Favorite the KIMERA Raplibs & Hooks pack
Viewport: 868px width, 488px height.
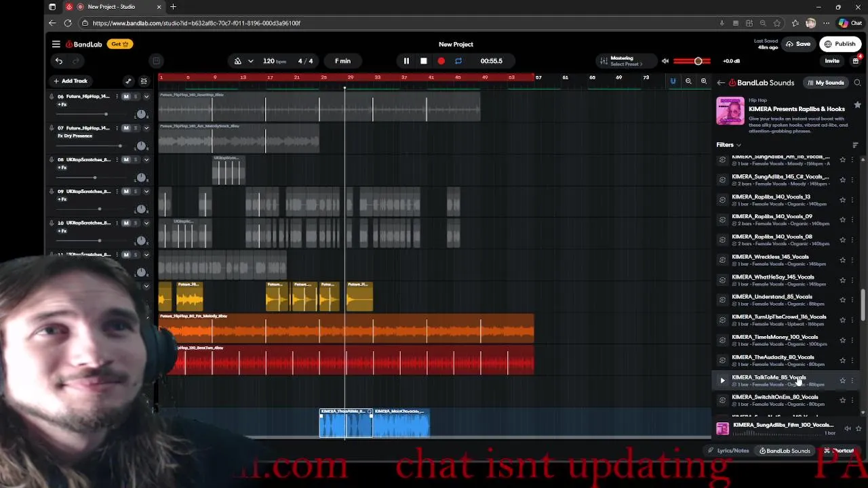coord(858,105)
